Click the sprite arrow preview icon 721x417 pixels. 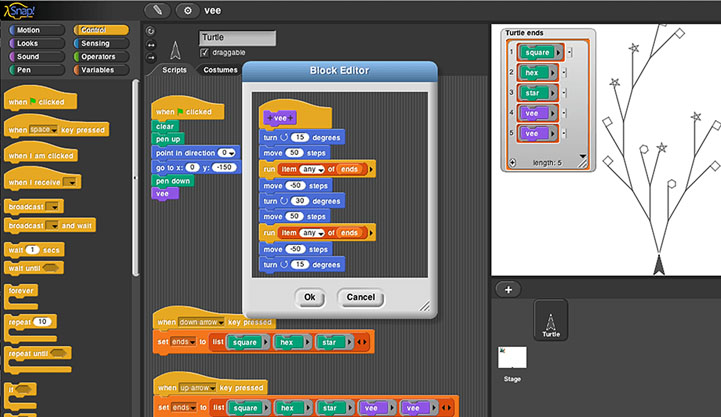175,51
